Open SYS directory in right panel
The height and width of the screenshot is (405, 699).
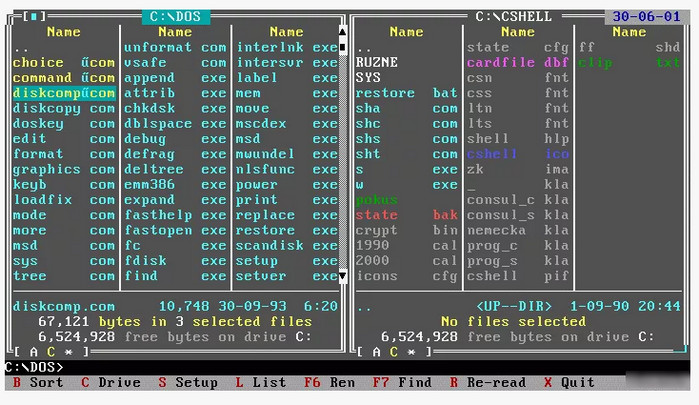click(x=368, y=78)
